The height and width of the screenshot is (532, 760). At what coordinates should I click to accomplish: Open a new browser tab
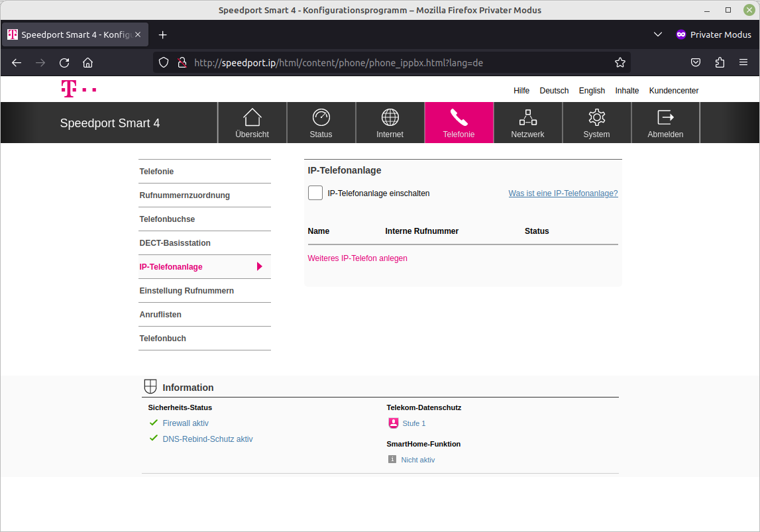tap(163, 35)
